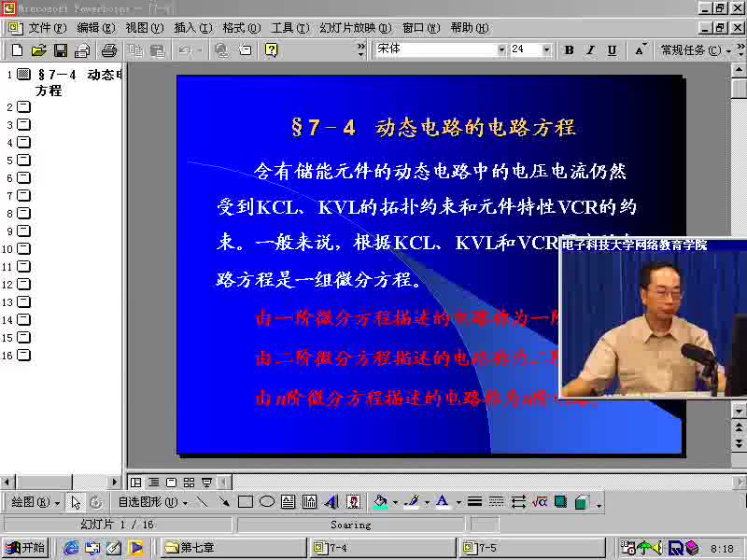This screenshot has width=747, height=560.
Task: Click the Copy icon in the toolbar
Action: click(135, 50)
